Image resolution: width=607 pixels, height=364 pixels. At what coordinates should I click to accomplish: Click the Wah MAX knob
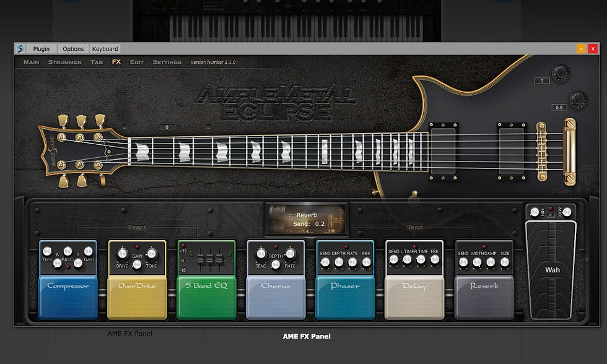567,212
